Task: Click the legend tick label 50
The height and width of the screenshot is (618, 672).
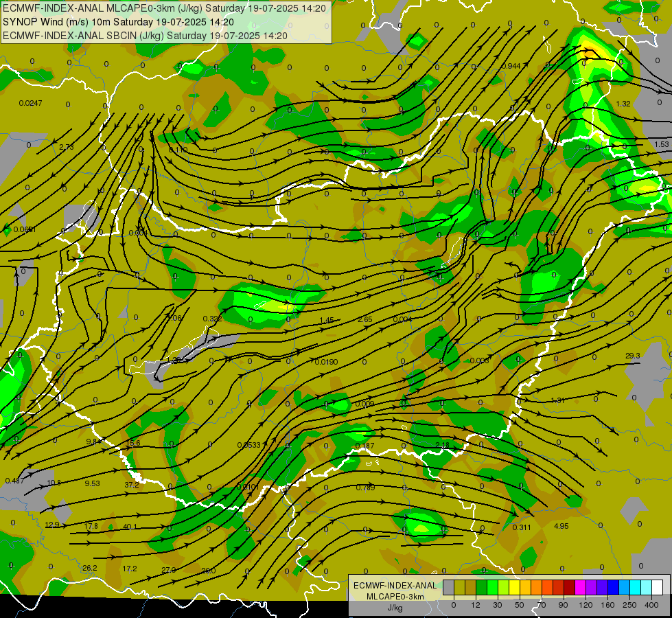Action: tap(519, 605)
